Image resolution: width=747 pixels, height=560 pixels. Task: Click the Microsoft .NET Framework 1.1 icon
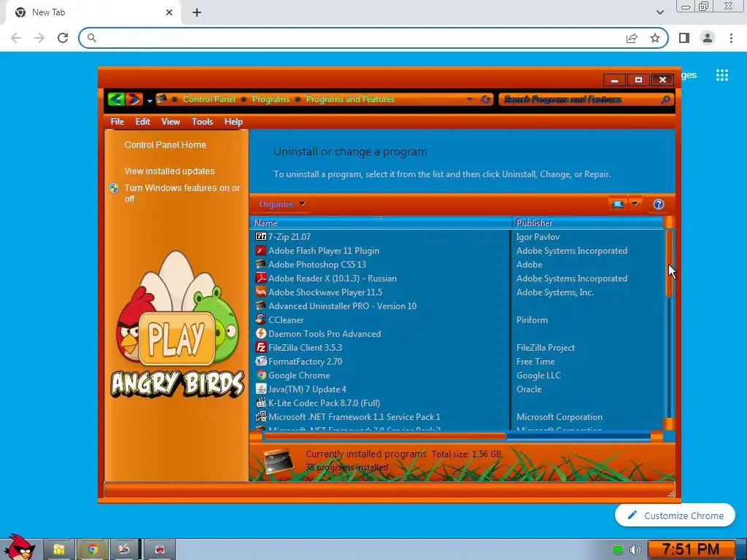(260, 416)
